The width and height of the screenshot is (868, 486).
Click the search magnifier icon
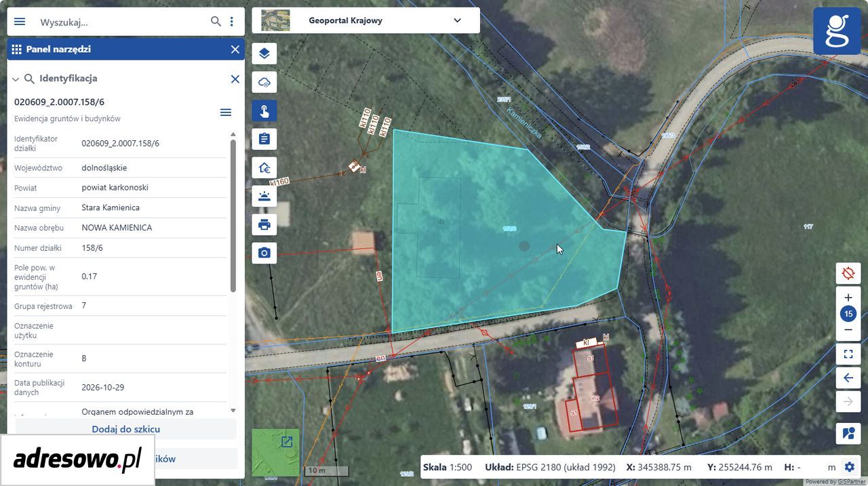coord(216,22)
